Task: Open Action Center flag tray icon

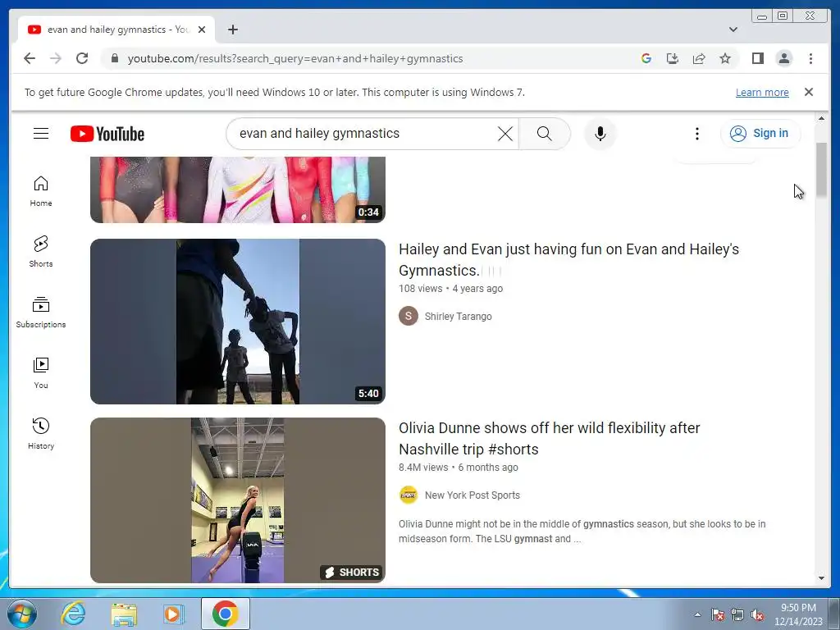Action: [x=717, y=614]
